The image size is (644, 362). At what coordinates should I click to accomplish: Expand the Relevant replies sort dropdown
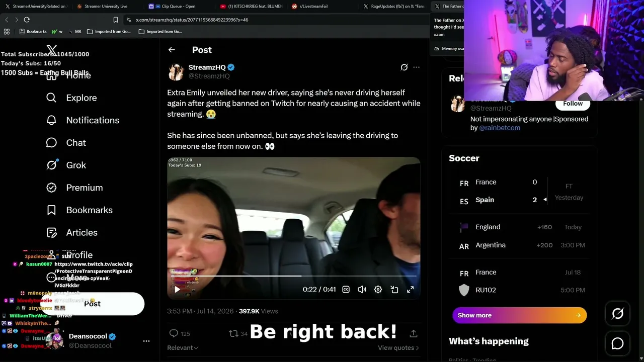click(183, 348)
